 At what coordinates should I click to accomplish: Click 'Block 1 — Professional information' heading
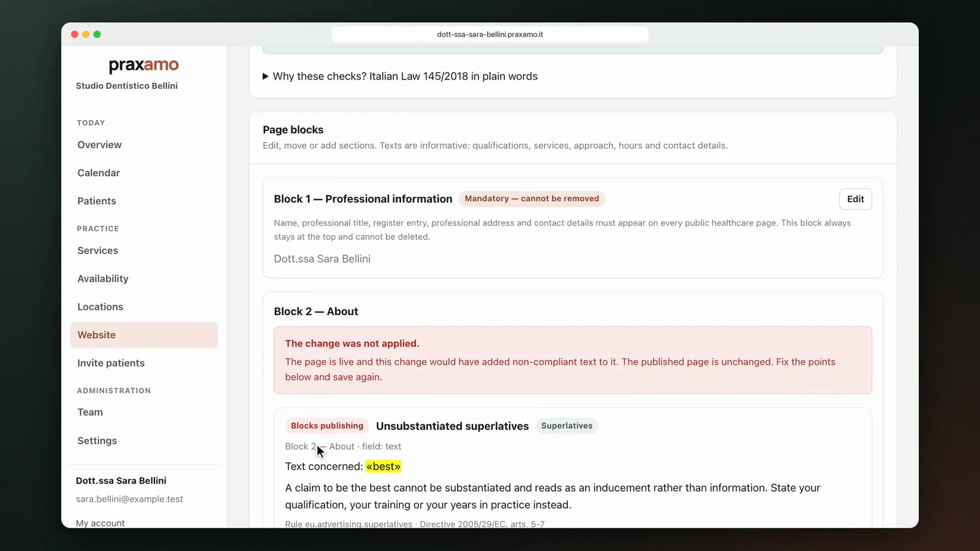(x=363, y=199)
